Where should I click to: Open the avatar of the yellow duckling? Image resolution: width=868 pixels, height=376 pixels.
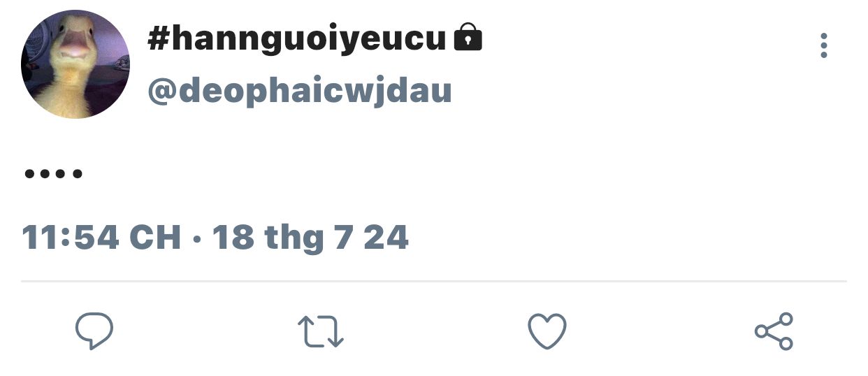(x=75, y=64)
